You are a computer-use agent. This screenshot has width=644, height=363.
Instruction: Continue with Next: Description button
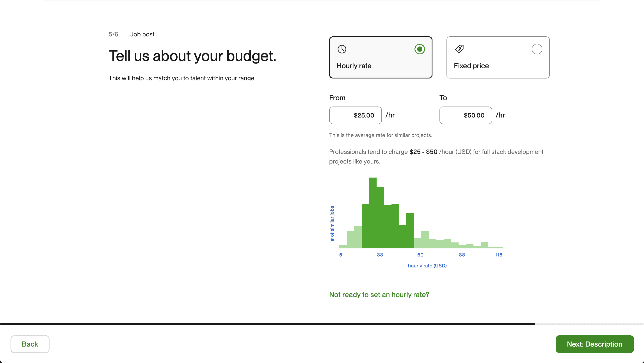click(594, 344)
